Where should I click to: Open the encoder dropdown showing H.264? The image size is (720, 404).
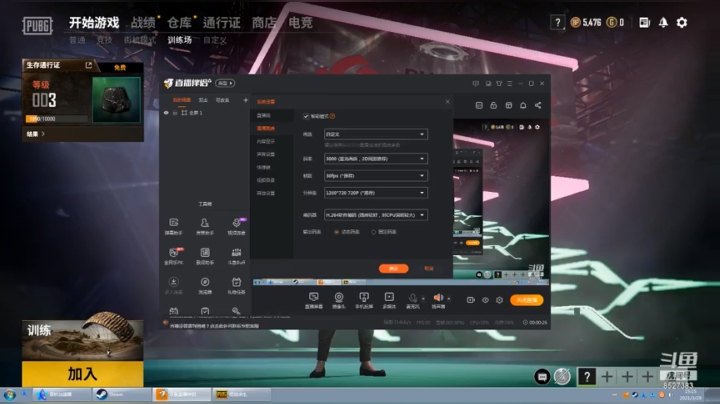(376, 214)
